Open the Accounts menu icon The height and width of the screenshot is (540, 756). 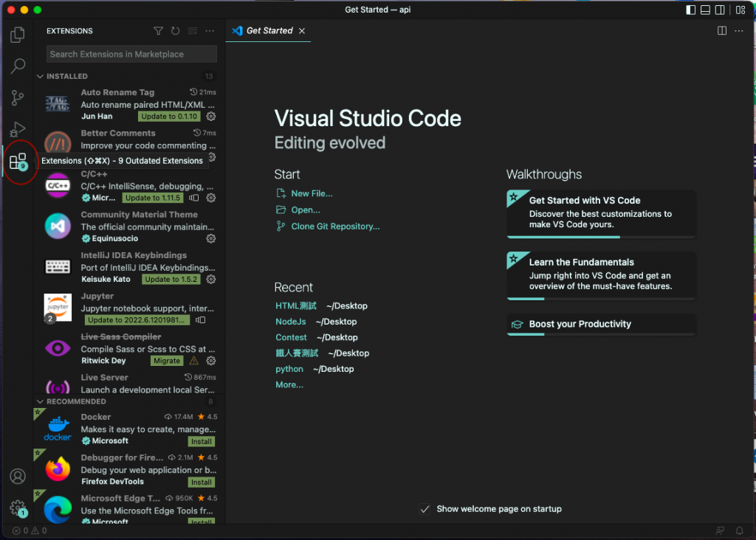click(x=18, y=477)
